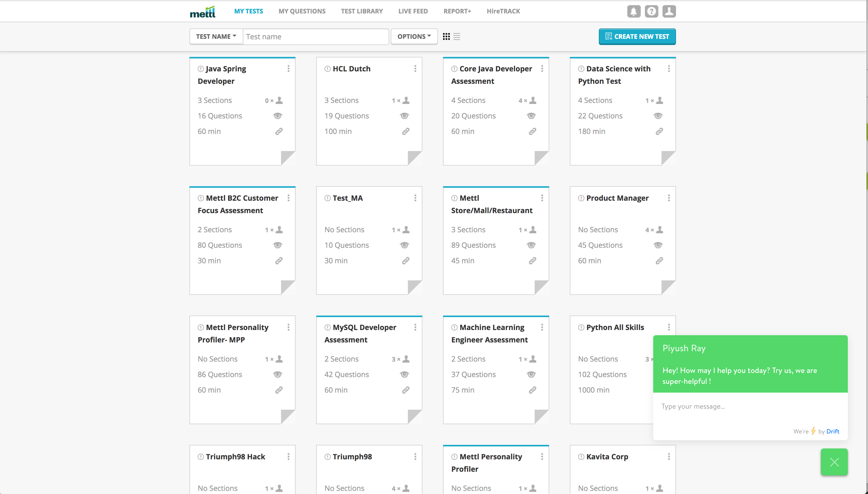This screenshot has height=494, width=868.
Task: Open the notifications bell
Action: pos(634,11)
